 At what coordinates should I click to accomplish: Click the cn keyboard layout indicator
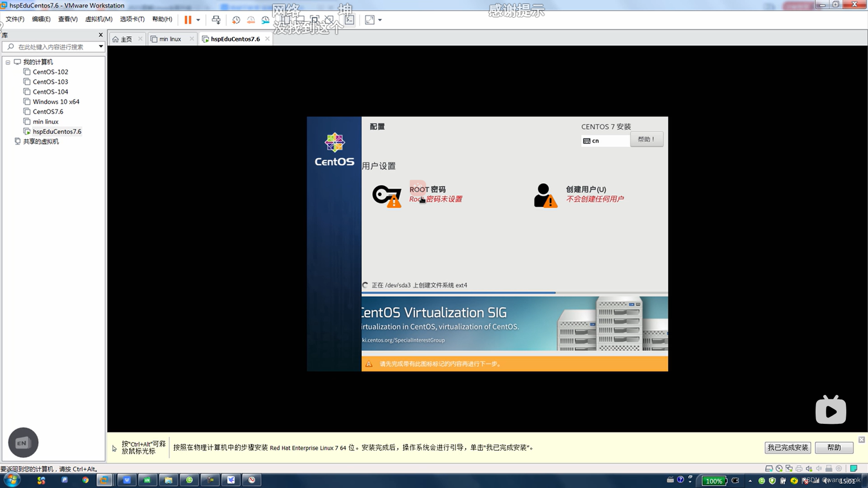point(605,141)
